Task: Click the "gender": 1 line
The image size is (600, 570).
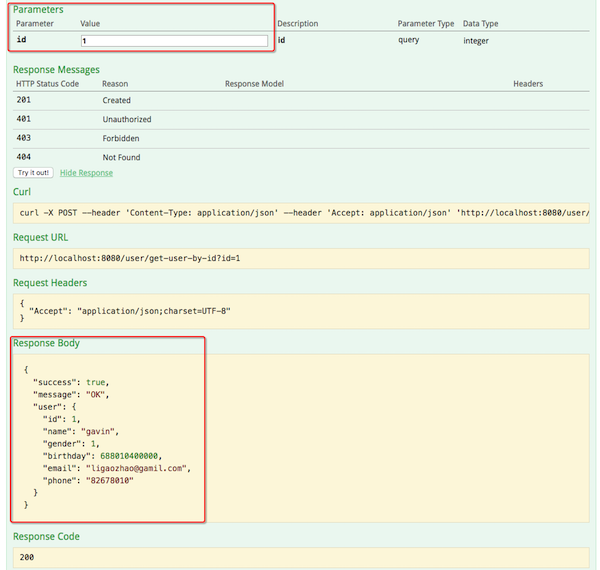Action: pos(71,444)
